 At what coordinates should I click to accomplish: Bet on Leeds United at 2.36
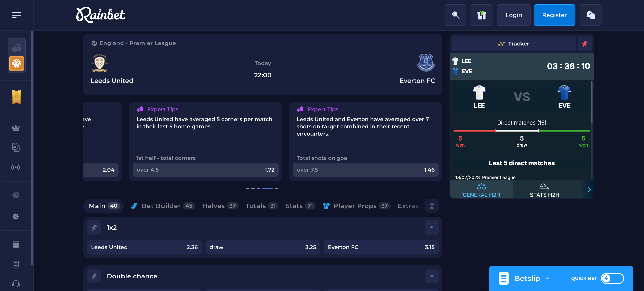(x=144, y=247)
